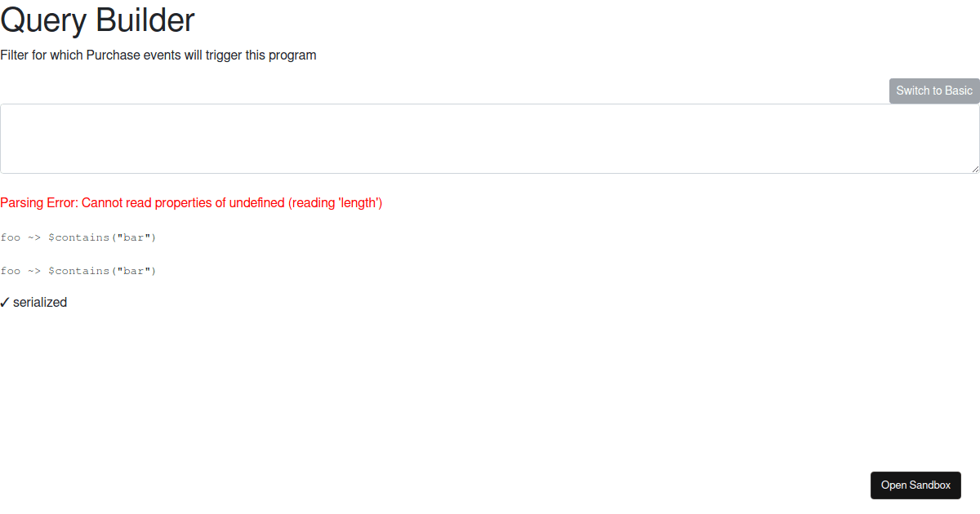Click "bar" in the second code line

click(x=133, y=271)
